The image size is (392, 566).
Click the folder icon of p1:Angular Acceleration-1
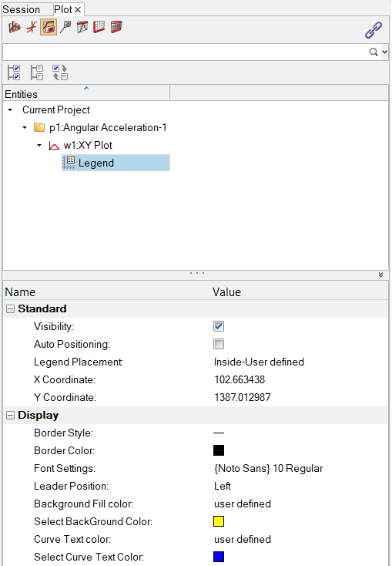(39, 127)
